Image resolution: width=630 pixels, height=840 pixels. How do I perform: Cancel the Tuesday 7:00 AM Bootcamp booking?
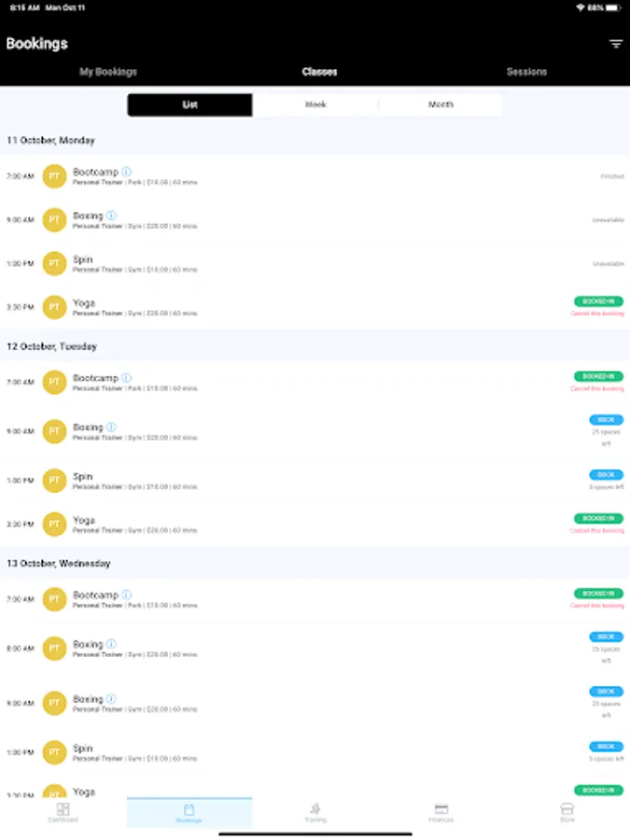pyautogui.click(x=596, y=388)
